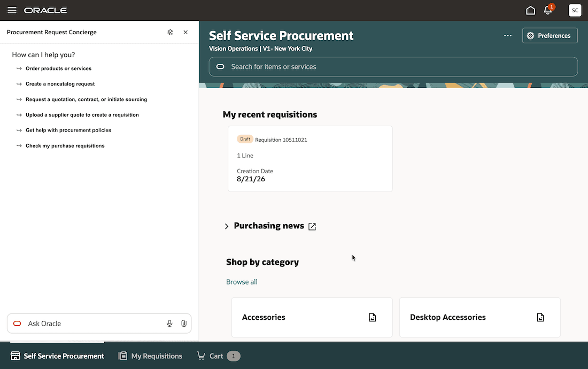The height and width of the screenshot is (369, 588).
Task: Click the microphone icon in Ask Oracle
Action: tap(169, 323)
